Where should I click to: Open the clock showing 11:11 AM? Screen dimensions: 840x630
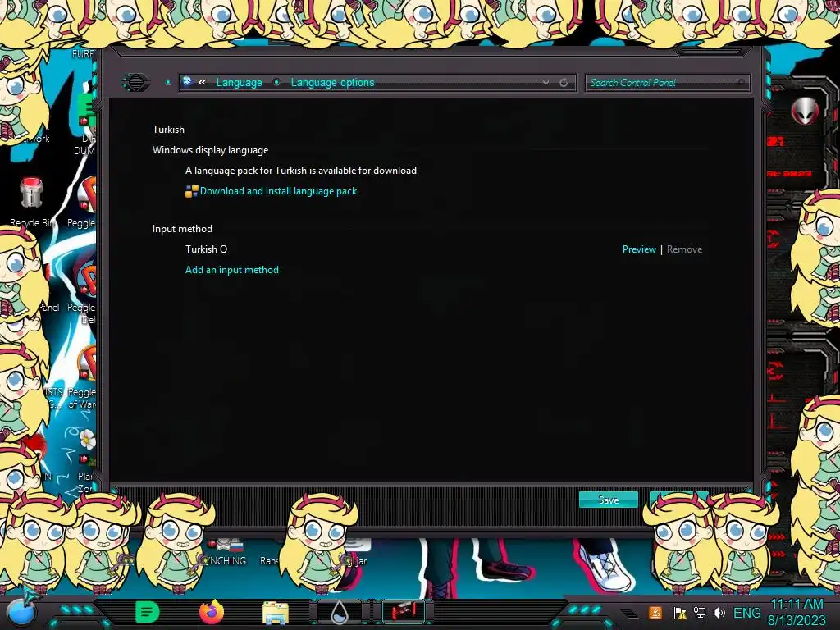(x=797, y=612)
